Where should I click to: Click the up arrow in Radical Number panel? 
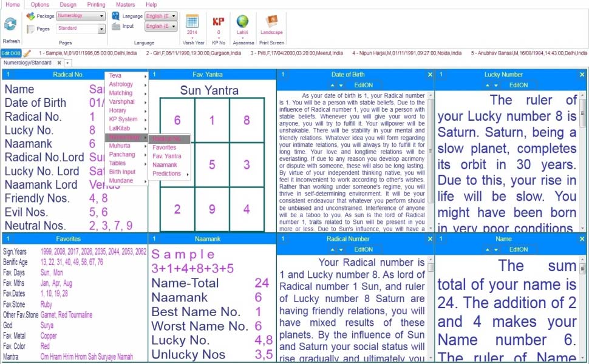pyautogui.click(x=332, y=250)
